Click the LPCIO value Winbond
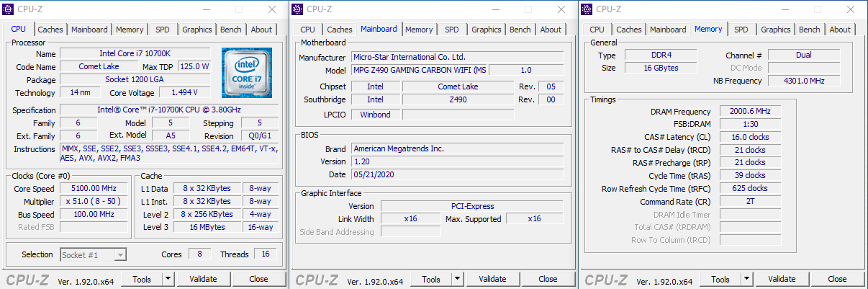Screen dimensions: 868x289 (375, 115)
